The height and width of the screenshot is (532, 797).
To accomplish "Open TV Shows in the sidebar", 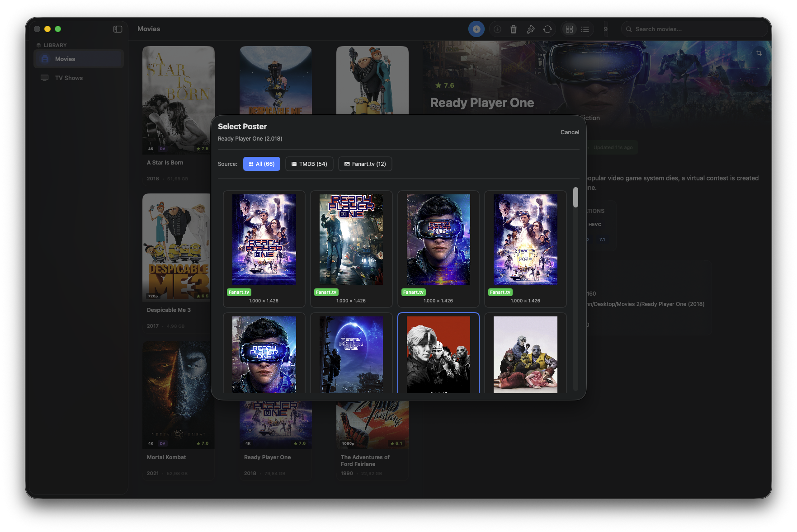I will [69, 78].
